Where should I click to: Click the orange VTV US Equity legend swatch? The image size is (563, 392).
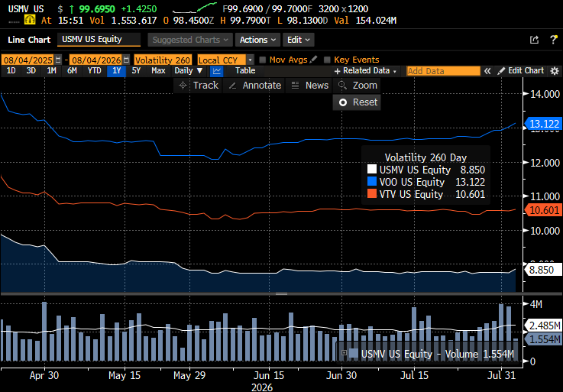372,193
